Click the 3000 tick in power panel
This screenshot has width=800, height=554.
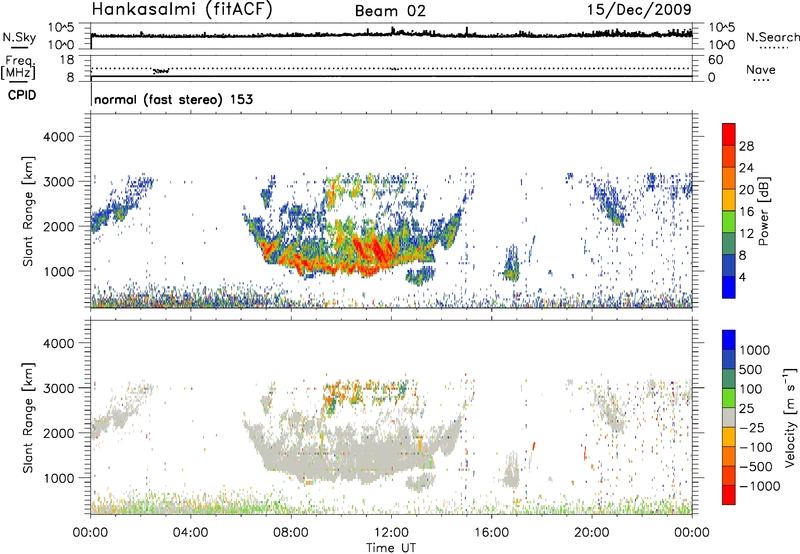[x=59, y=182]
